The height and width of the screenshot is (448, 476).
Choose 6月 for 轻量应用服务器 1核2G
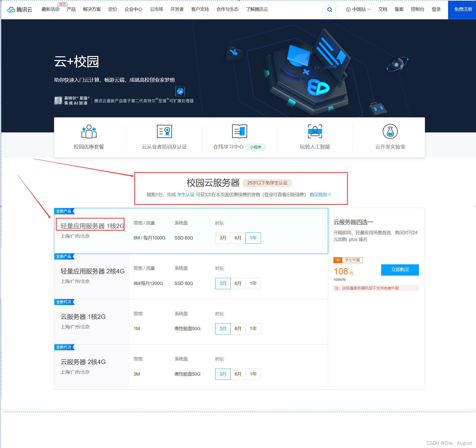(x=238, y=238)
